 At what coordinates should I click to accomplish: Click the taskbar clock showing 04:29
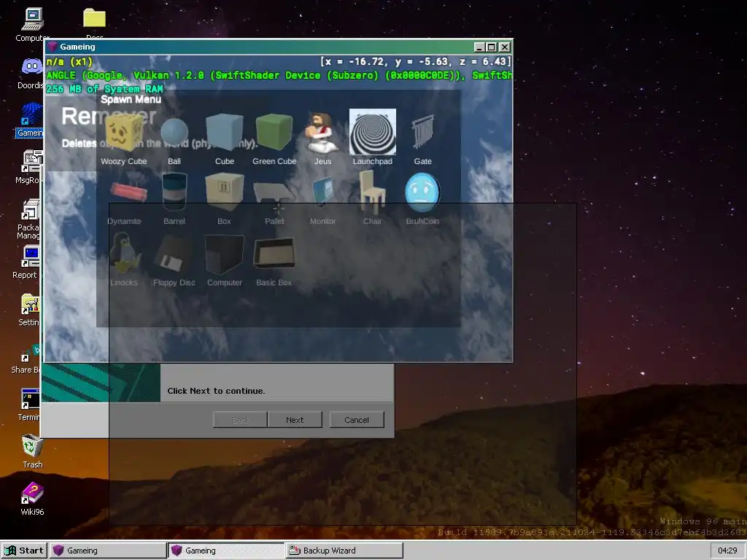click(727, 551)
